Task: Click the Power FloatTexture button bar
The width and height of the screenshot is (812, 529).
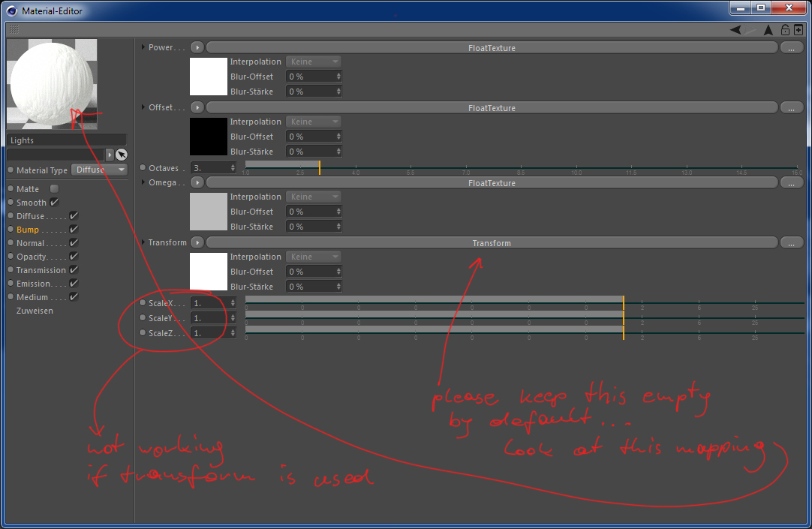Action: pyautogui.click(x=492, y=48)
